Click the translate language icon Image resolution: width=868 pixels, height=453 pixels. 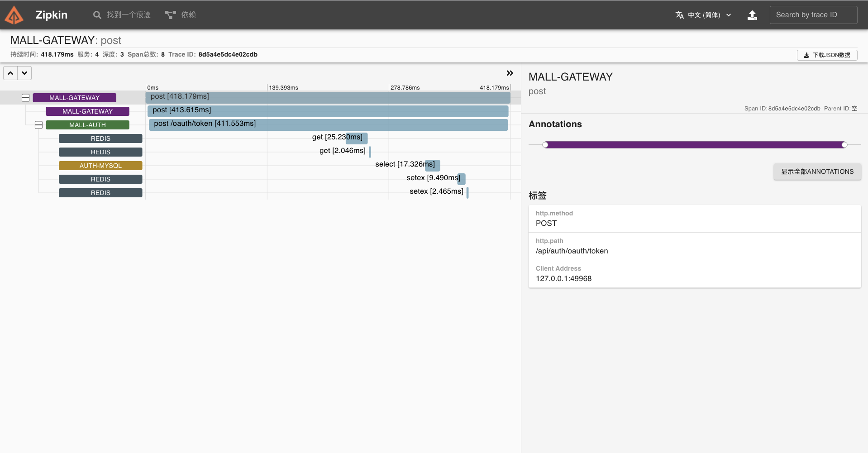pyautogui.click(x=679, y=15)
